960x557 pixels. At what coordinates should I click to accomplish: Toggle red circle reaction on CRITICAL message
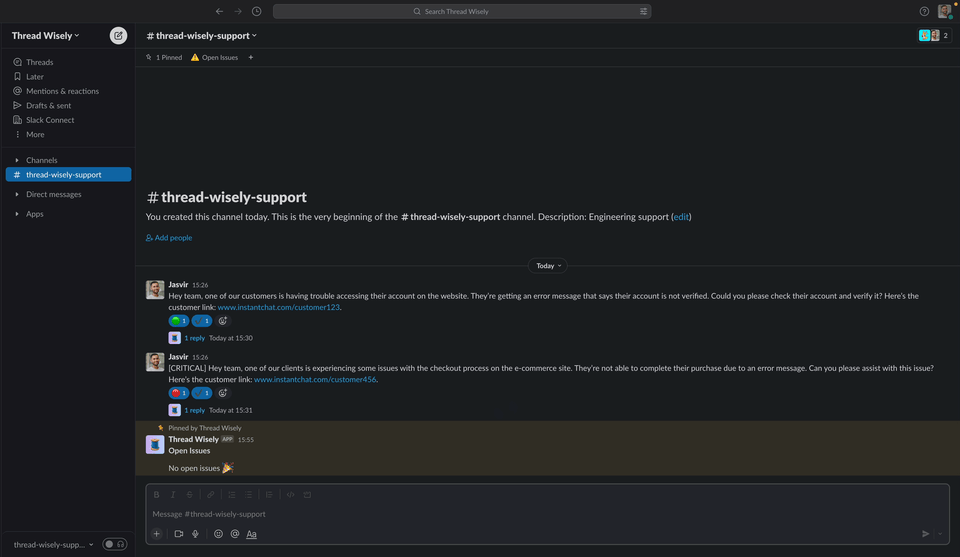tap(179, 393)
